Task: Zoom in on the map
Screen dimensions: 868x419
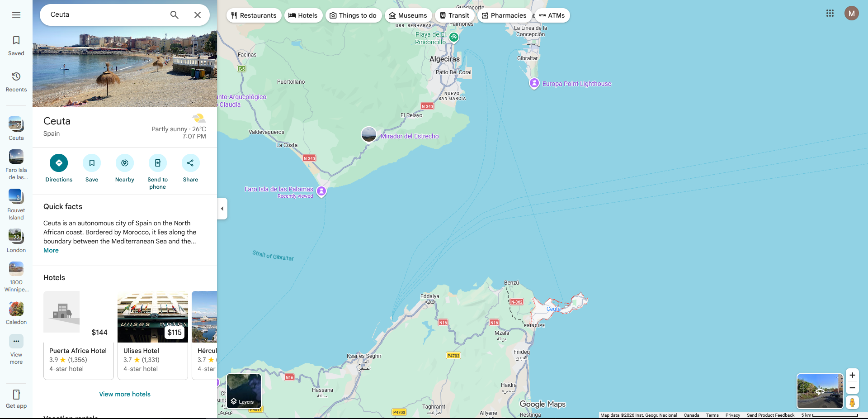Action: pos(852,375)
